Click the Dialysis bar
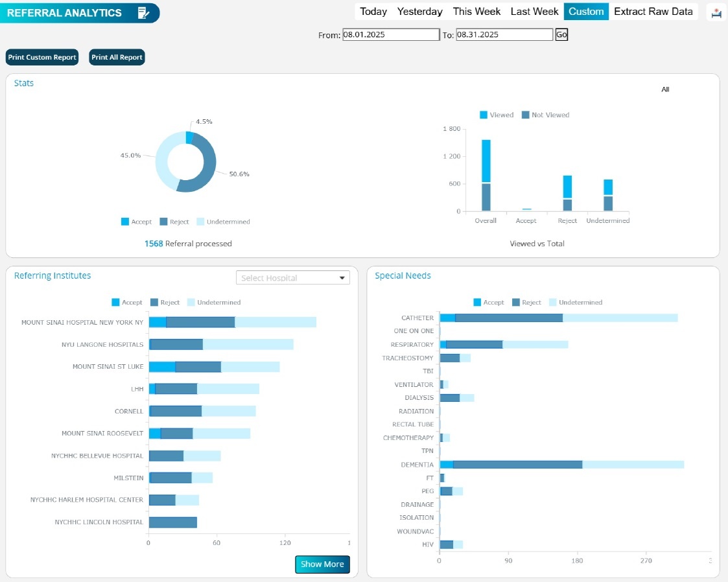Viewport: 728px width, 582px height. coord(457,398)
